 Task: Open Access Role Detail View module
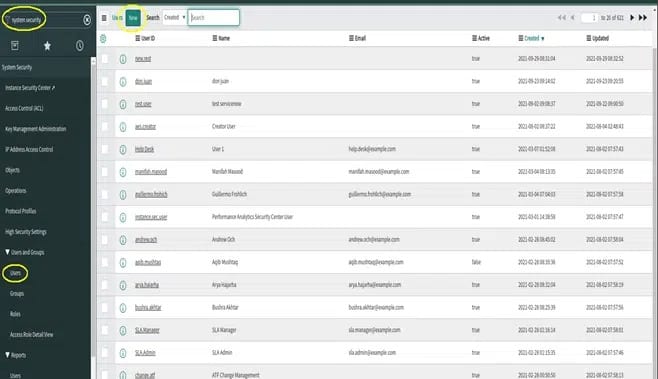[31, 335]
